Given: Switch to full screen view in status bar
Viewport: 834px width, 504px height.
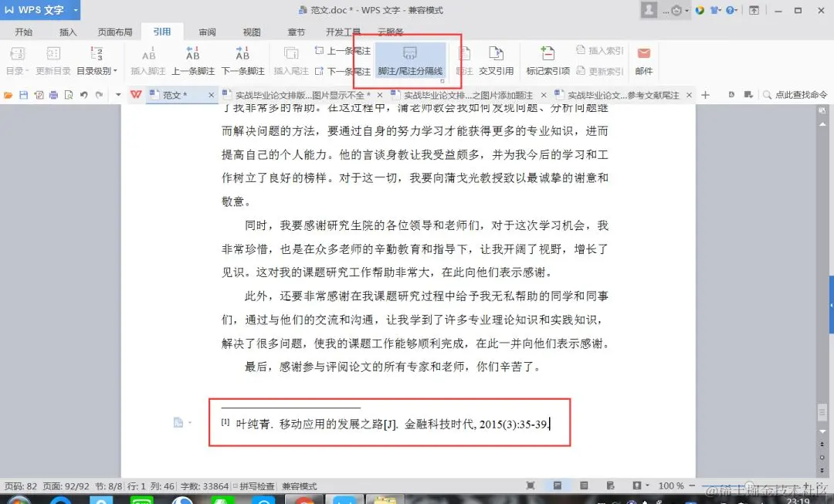Looking at the screenshot, I should click(531, 485).
